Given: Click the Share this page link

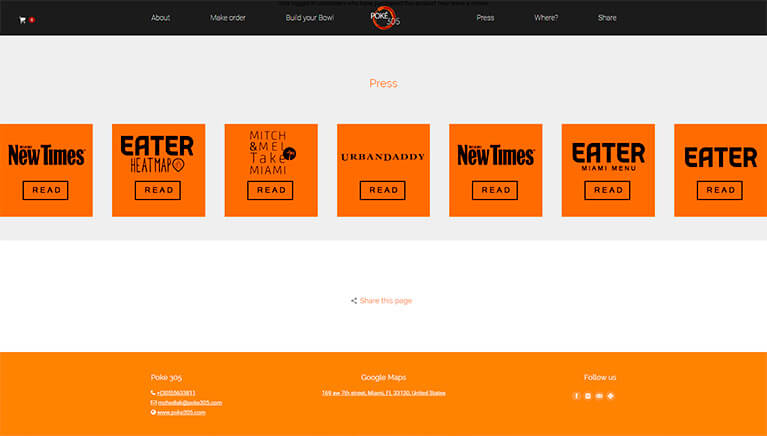Looking at the screenshot, I should pos(386,300).
